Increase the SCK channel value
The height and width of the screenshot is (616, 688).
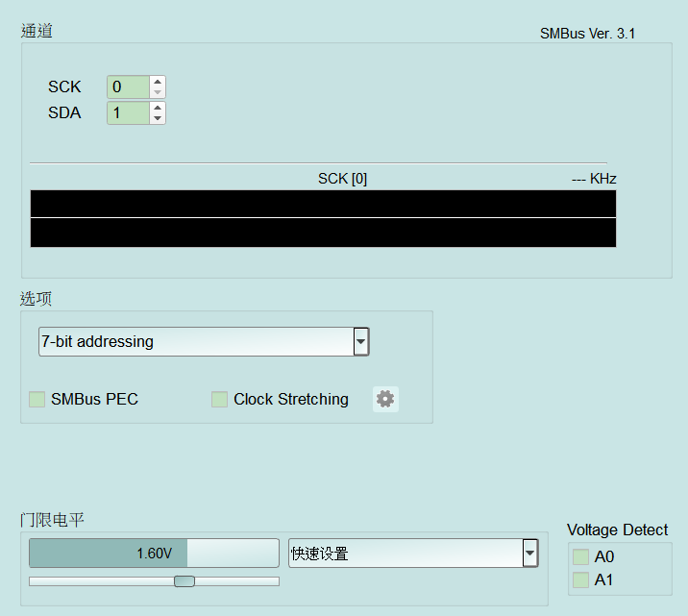click(x=157, y=82)
